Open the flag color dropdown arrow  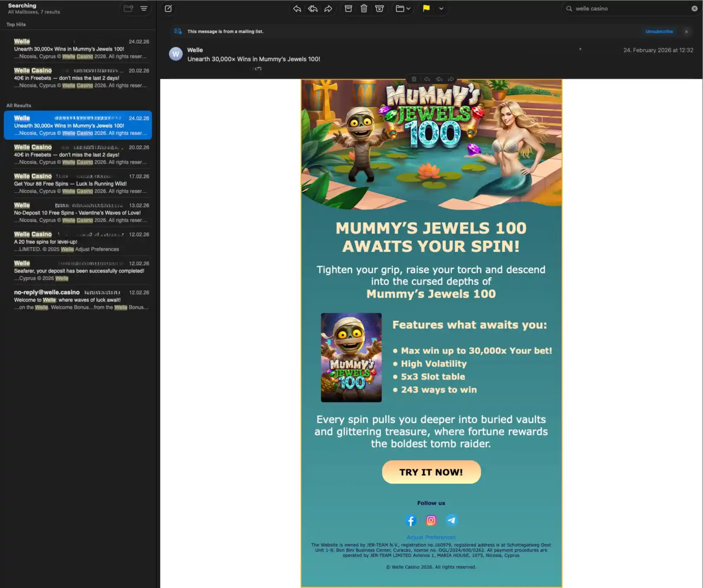(x=441, y=9)
